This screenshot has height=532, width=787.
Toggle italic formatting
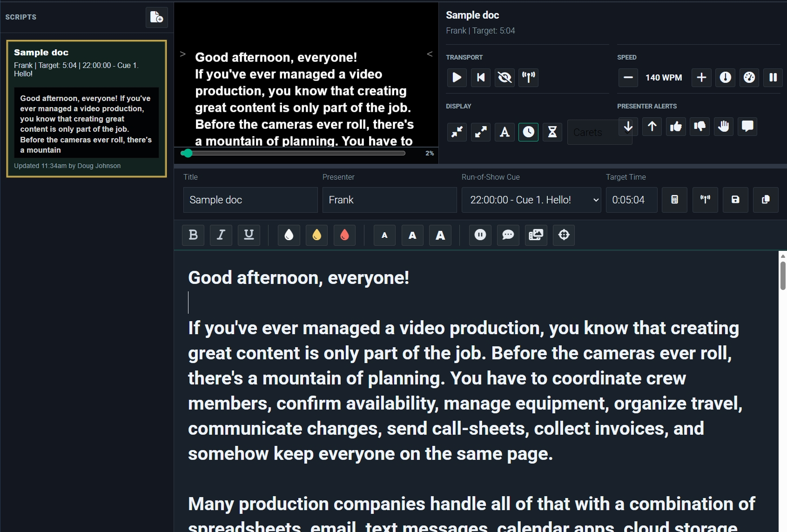coord(221,235)
